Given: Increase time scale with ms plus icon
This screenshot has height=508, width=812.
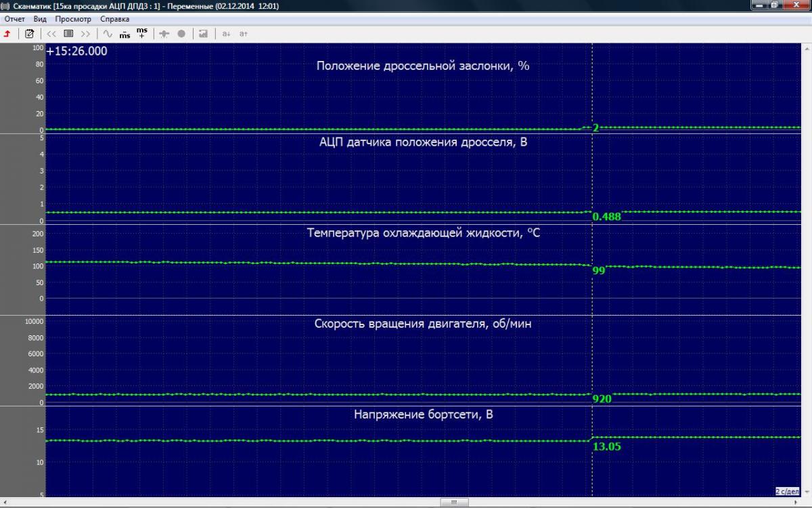Looking at the screenshot, I should pos(141,33).
